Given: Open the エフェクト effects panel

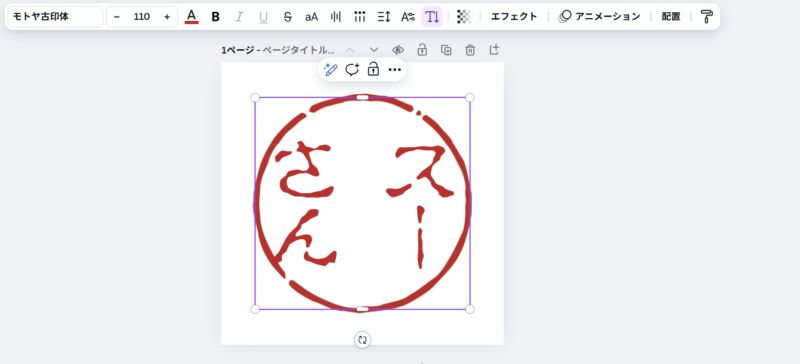Looking at the screenshot, I should click(514, 17).
